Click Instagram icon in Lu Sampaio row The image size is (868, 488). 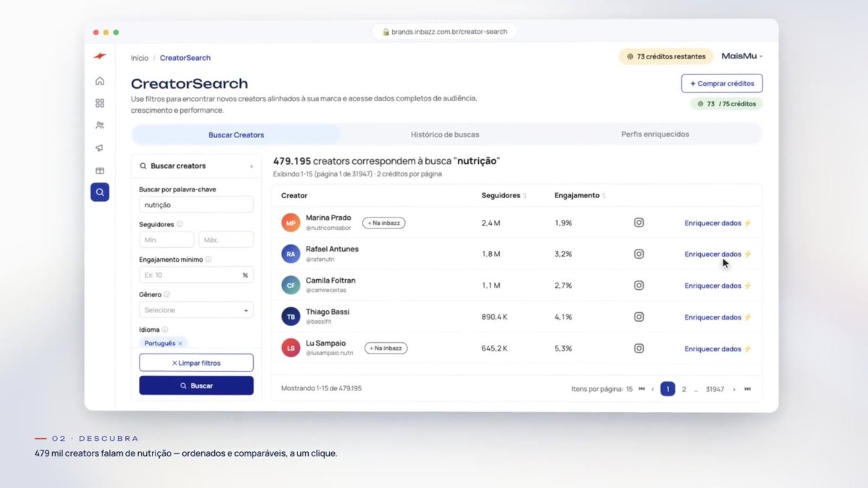(639, 348)
